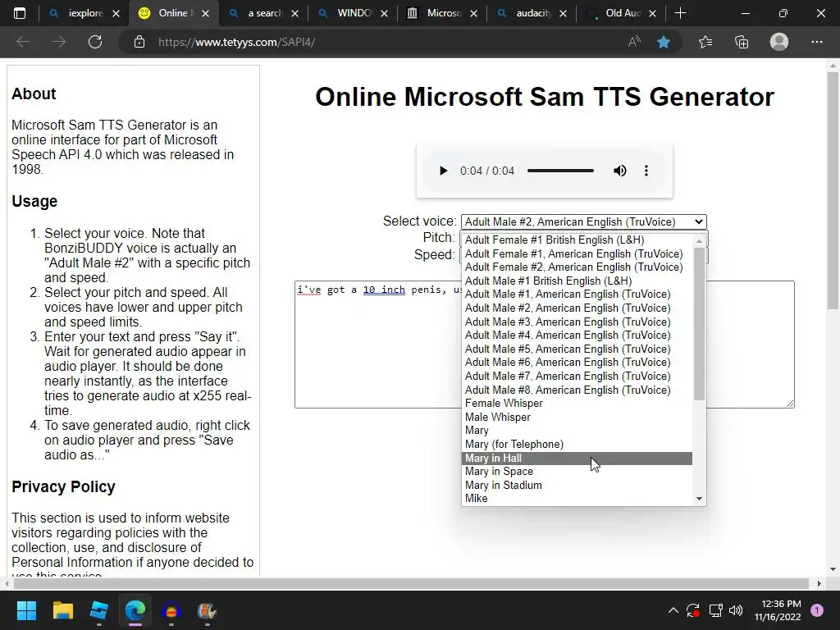Open the notification center badge

pos(817,610)
